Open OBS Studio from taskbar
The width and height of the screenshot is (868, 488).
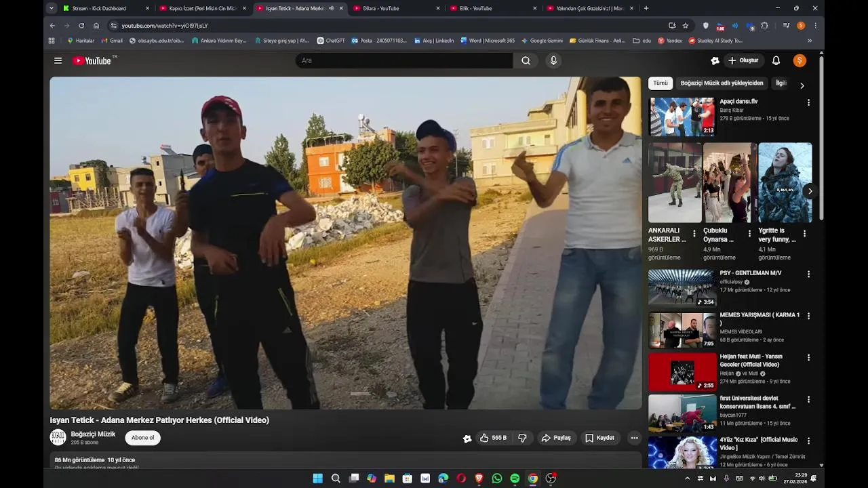pyautogui.click(x=551, y=479)
